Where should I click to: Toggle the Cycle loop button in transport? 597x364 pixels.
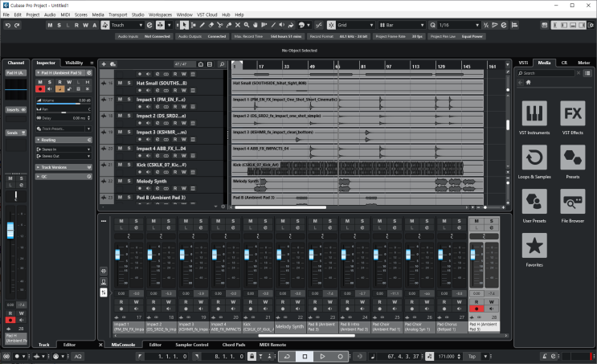[287, 357]
